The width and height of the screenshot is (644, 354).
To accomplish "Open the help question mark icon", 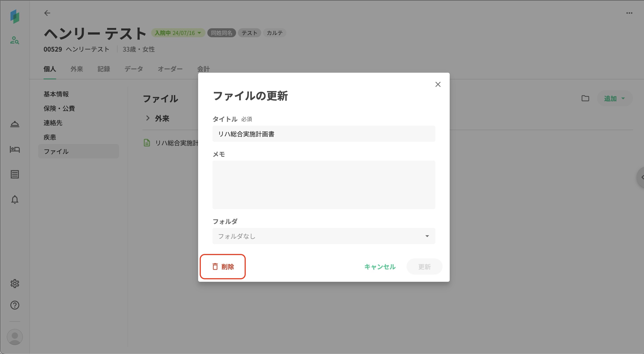I will tap(15, 305).
